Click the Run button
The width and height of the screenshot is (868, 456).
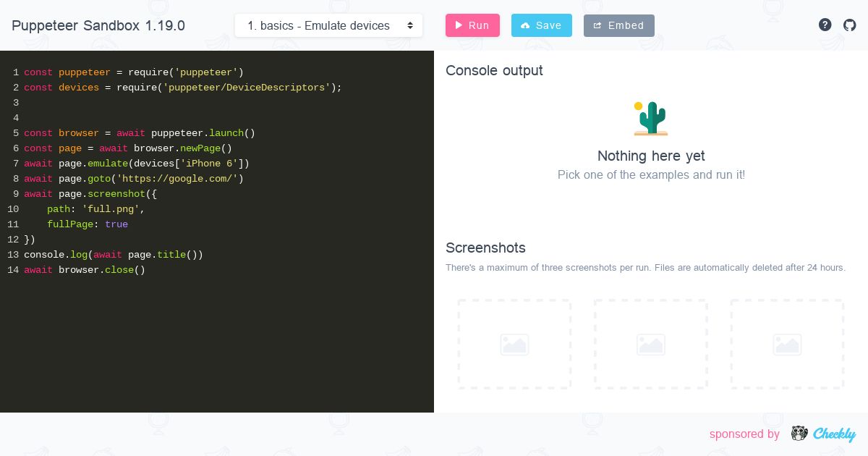click(472, 25)
